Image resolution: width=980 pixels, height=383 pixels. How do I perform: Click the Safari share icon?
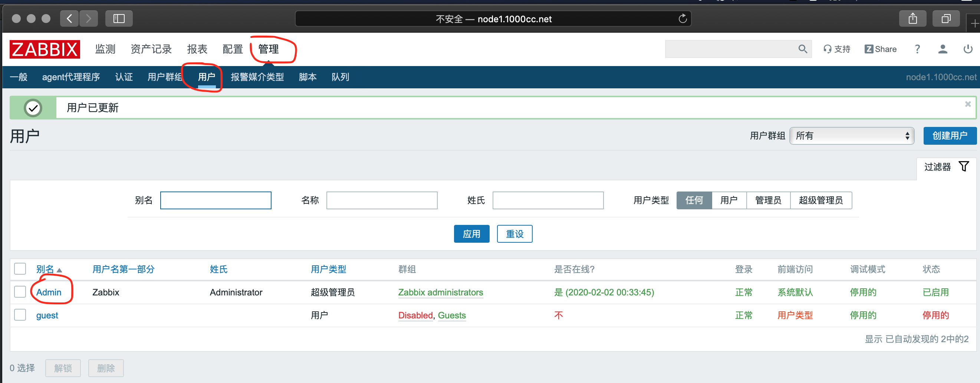912,19
